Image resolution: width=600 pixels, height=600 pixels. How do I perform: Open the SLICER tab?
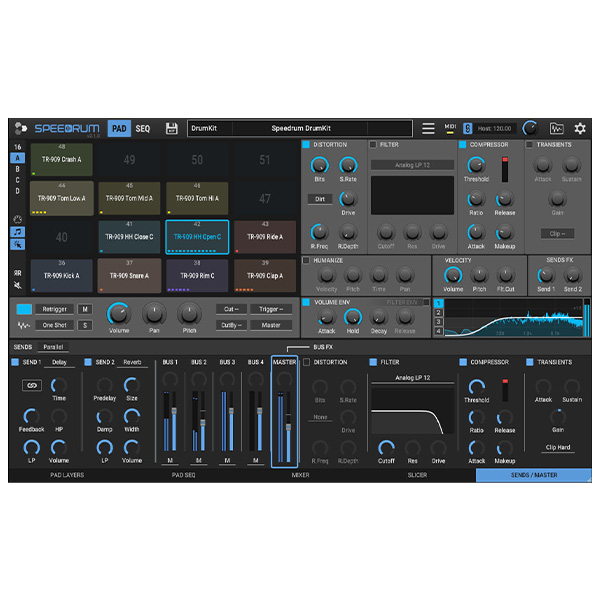tap(417, 475)
